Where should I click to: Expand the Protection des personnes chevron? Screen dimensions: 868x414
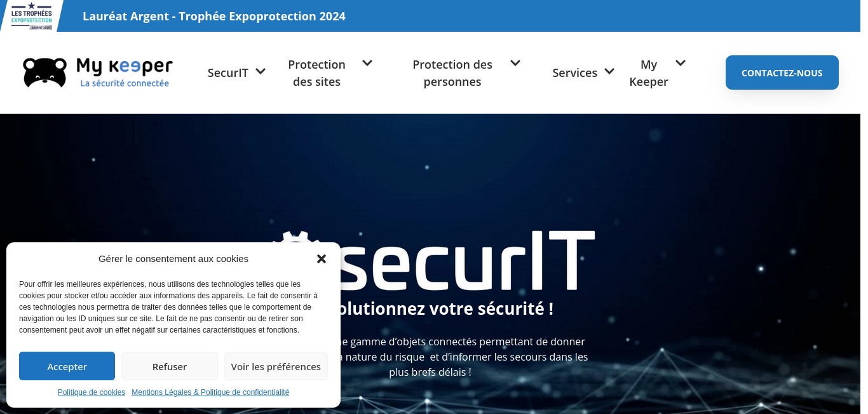(515, 63)
